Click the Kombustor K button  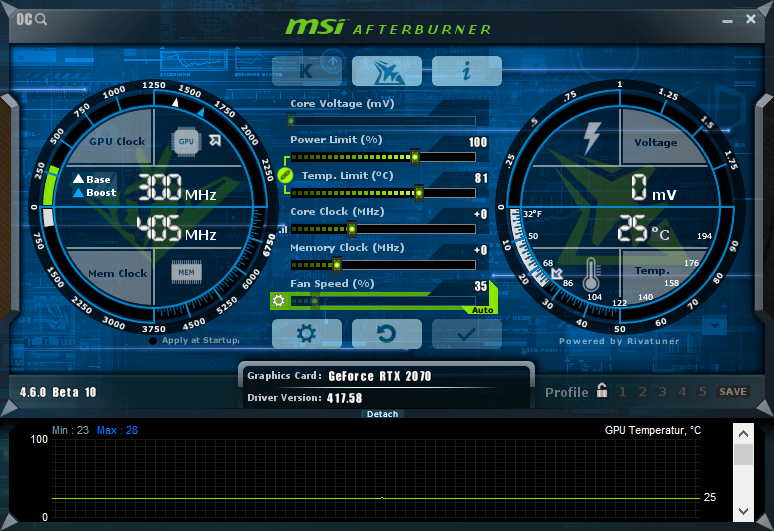pos(307,71)
